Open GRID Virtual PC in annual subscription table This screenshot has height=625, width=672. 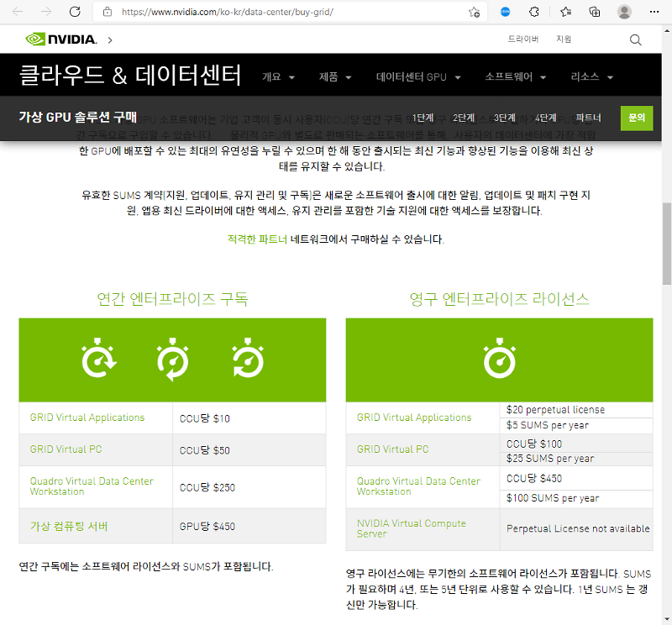click(66, 449)
